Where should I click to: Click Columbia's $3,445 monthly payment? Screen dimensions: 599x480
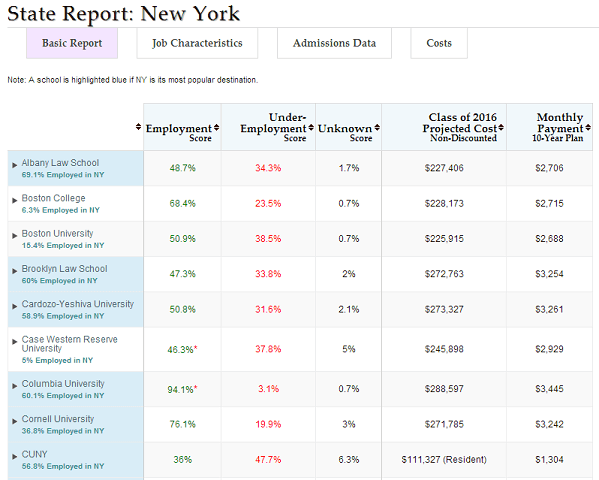549,389
